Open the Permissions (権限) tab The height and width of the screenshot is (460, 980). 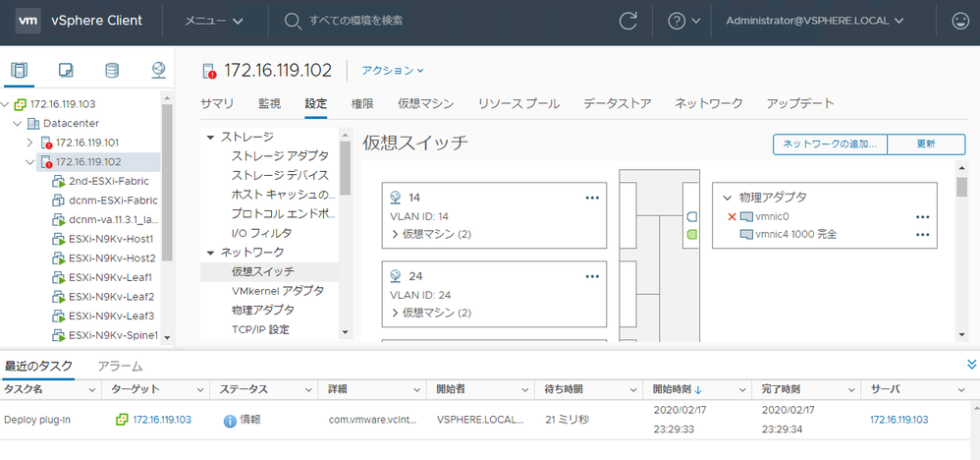coord(362,104)
